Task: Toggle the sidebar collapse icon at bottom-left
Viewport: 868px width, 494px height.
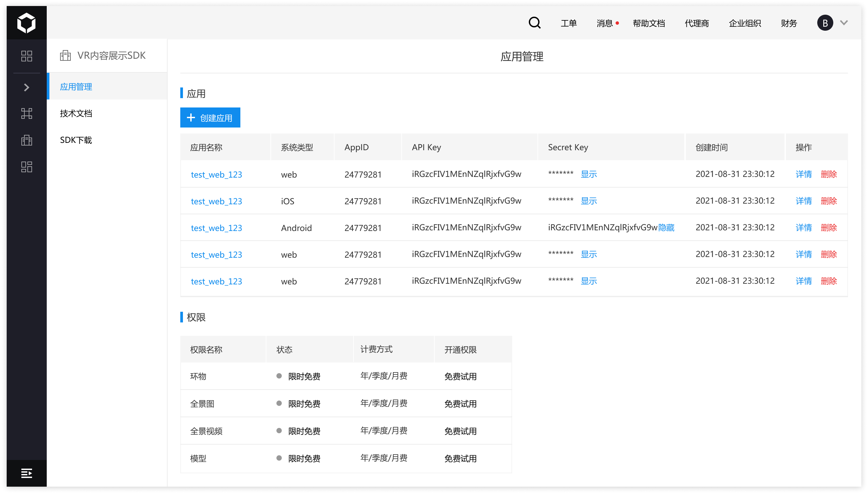Action: pyautogui.click(x=26, y=473)
